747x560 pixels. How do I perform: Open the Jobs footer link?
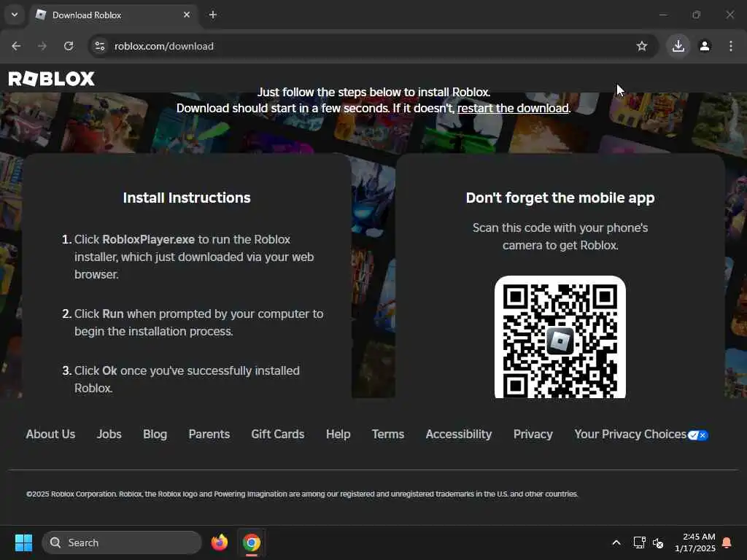(109, 435)
